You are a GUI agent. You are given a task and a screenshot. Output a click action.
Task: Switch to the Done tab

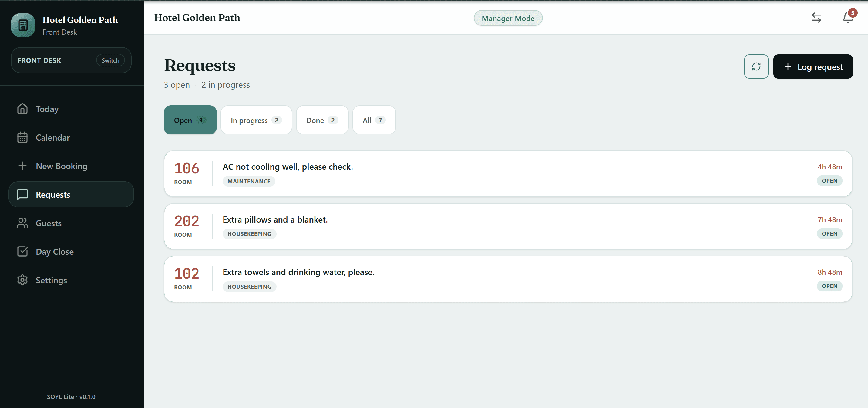pos(322,120)
